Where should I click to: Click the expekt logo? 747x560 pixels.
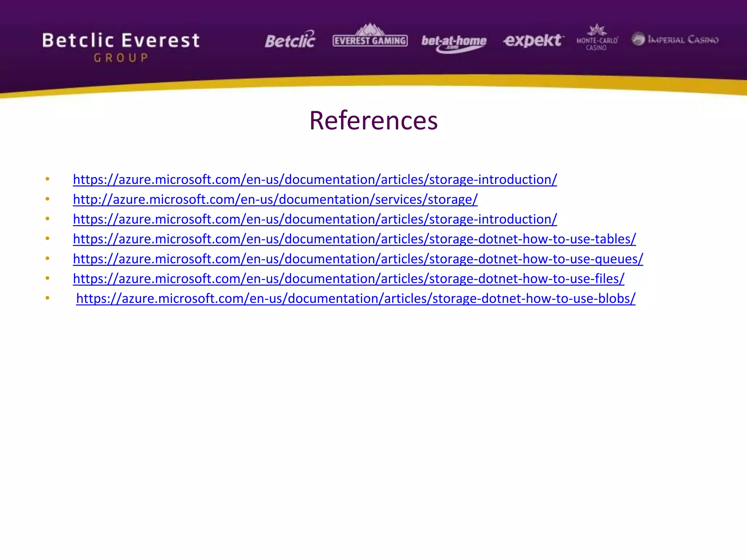[x=533, y=40]
